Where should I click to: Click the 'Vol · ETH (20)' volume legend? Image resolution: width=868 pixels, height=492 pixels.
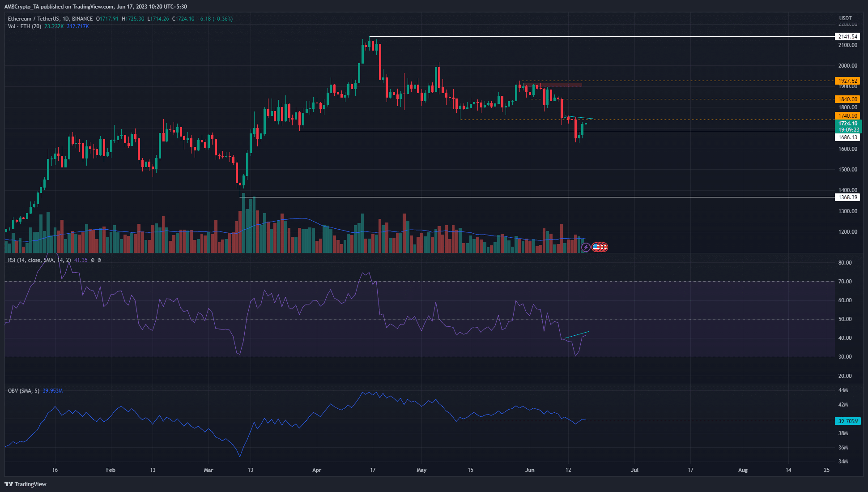click(x=25, y=26)
